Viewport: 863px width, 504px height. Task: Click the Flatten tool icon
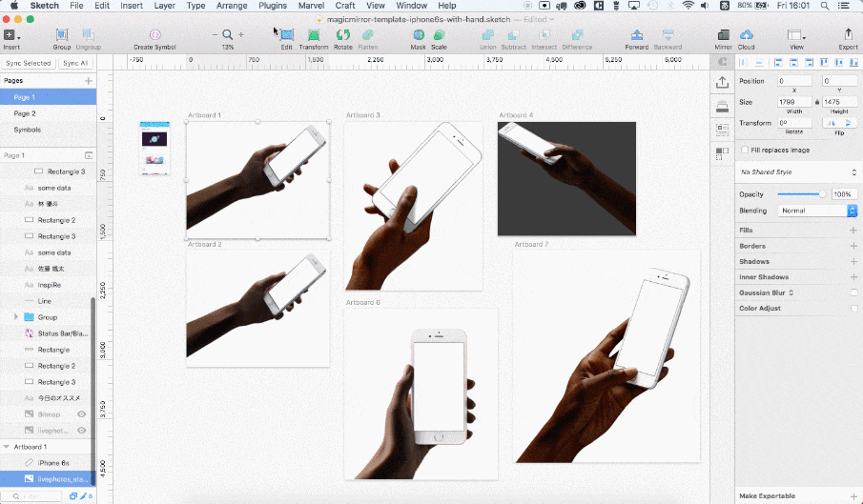pyautogui.click(x=368, y=35)
